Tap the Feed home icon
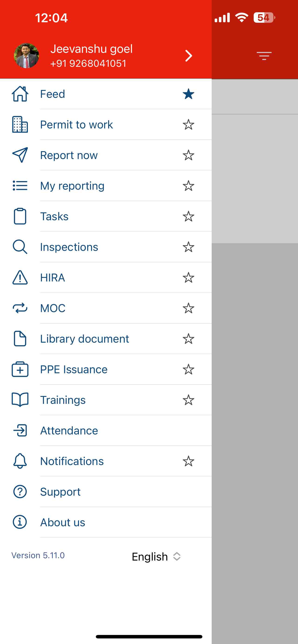298x644 pixels. click(x=20, y=94)
